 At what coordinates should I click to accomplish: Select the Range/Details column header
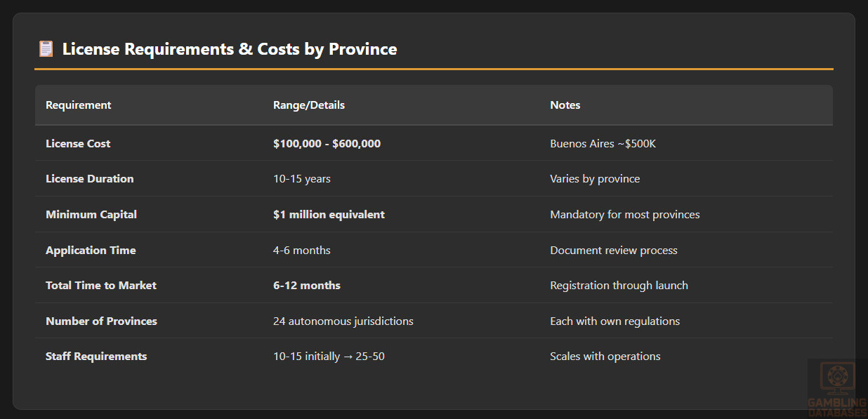coord(309,105)
